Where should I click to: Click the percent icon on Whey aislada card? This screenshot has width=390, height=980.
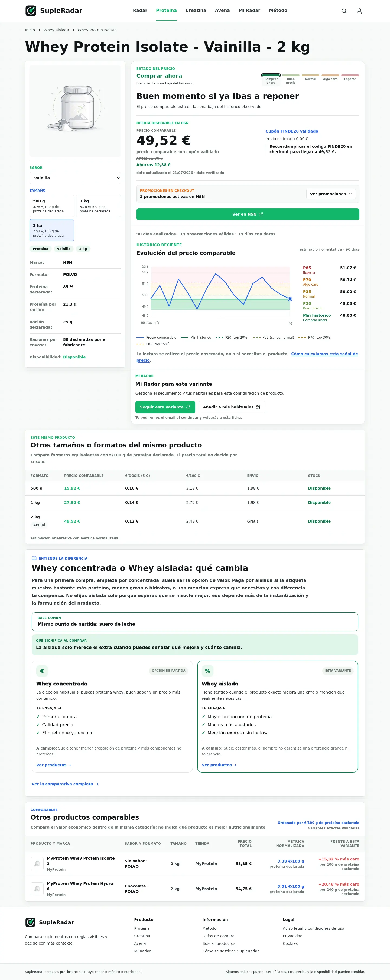tap(207, 671)
